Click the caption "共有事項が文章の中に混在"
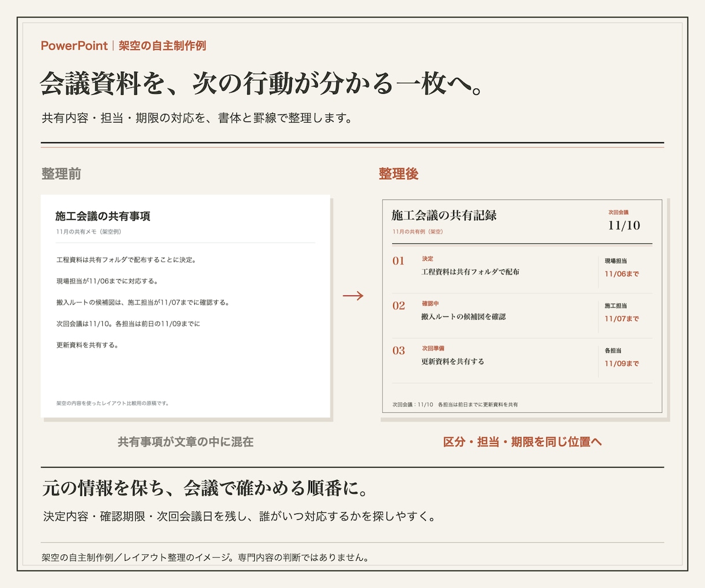 click(185, 442)
